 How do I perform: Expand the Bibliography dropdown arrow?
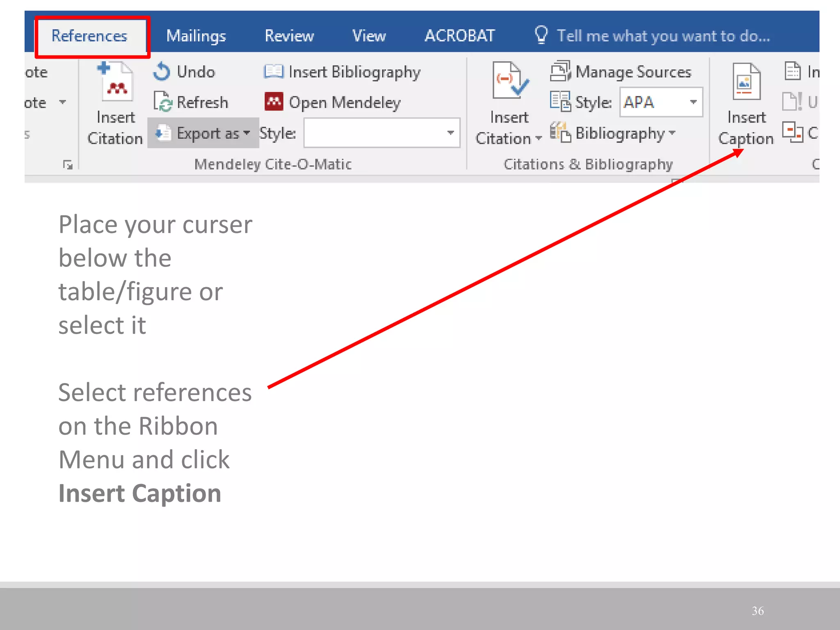point(672,132)
